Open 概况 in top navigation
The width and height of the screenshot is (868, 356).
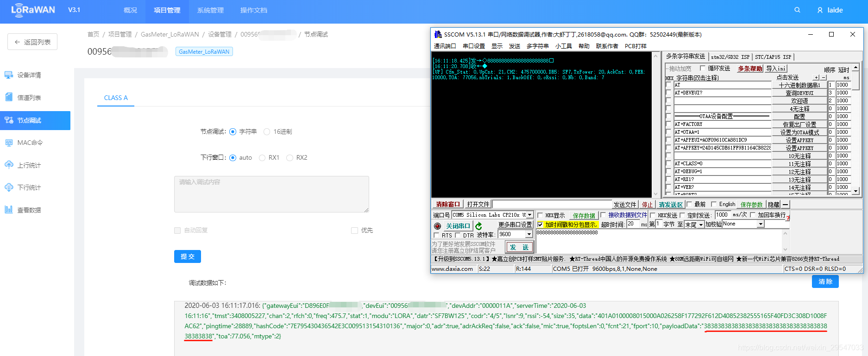tap(130, 10)
